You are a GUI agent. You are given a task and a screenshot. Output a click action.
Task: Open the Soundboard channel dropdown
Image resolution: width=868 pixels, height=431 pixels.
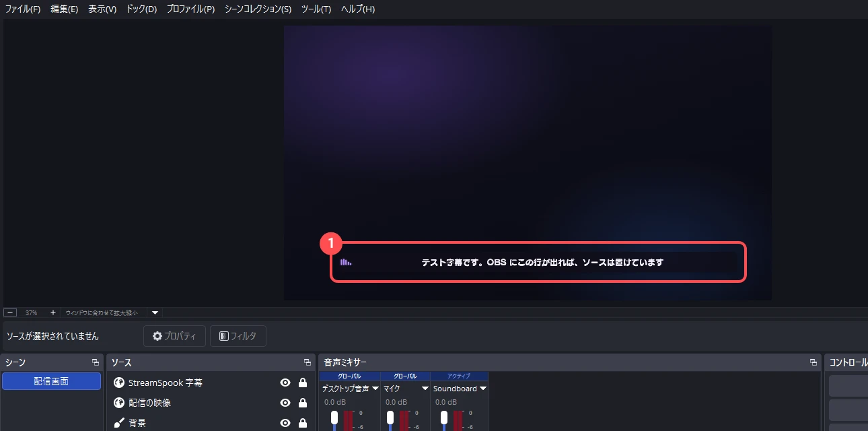pos(483,389)
